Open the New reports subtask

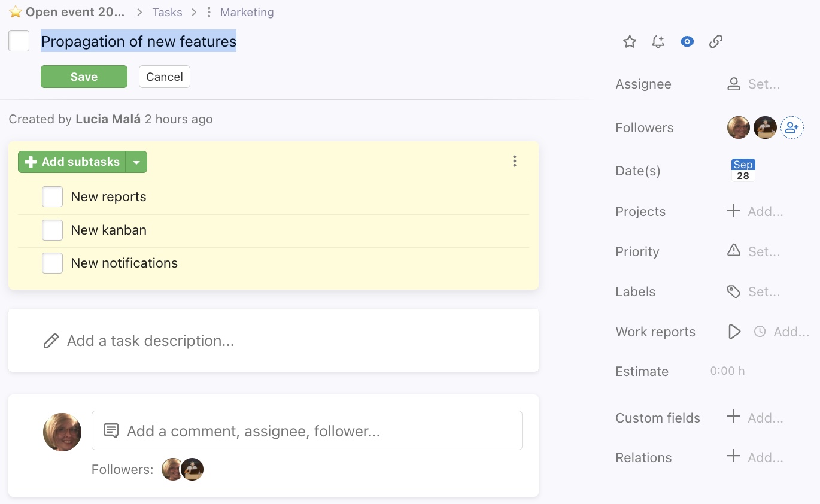[x=108, y=197]
